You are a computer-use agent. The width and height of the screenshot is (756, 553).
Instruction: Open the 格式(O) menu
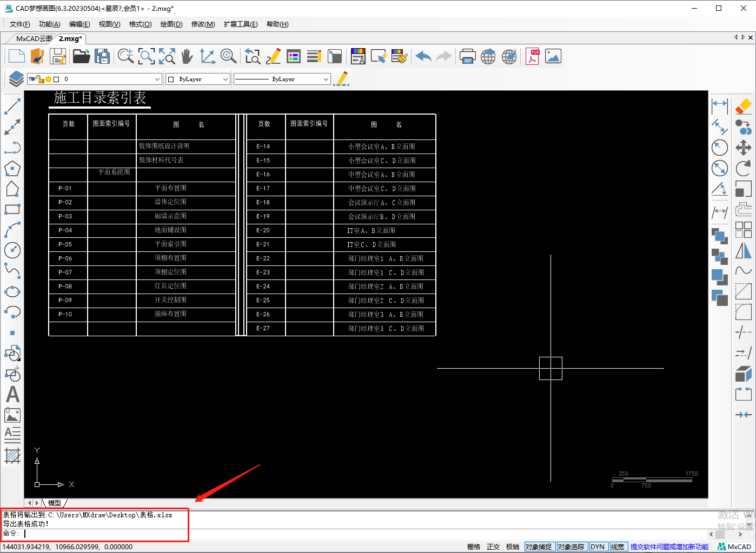click(x=140, y=24)
